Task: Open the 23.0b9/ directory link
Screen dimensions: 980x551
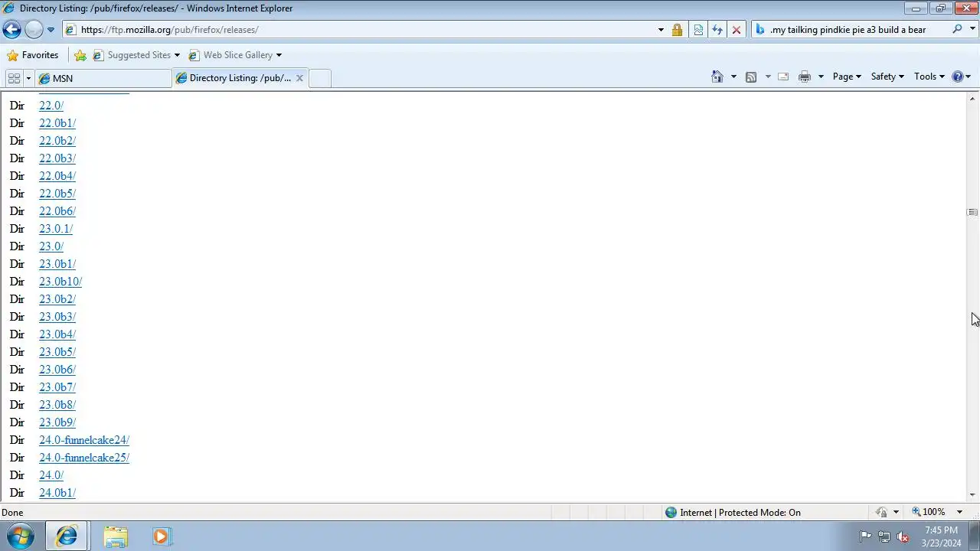Action: [x=57, y=422]
